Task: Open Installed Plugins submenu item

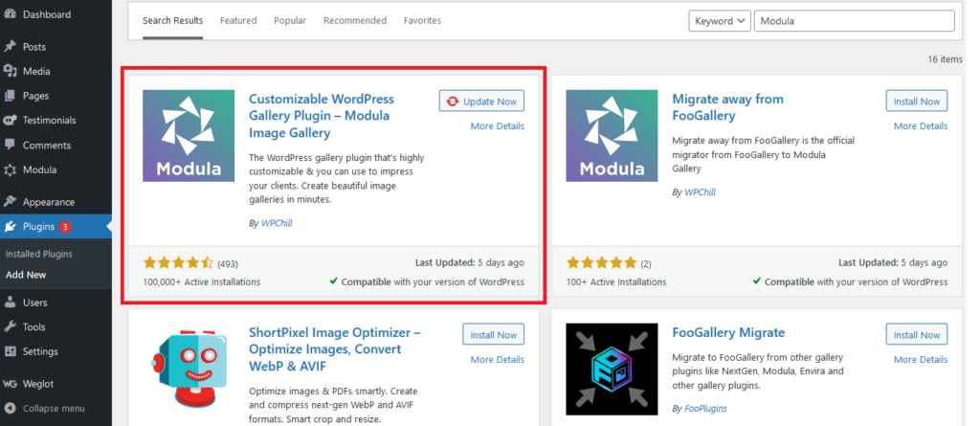Action: (39, 254)
